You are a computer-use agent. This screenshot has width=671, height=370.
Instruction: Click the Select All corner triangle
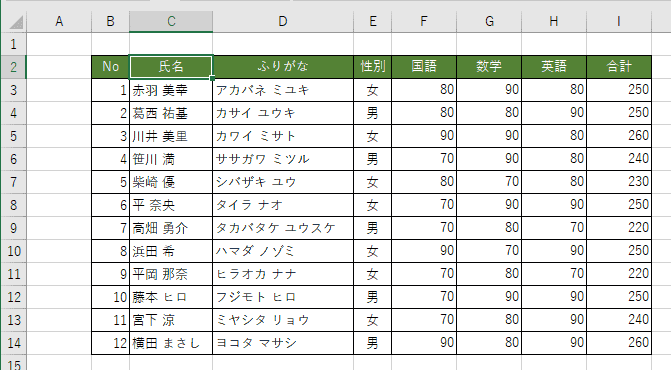16,22
